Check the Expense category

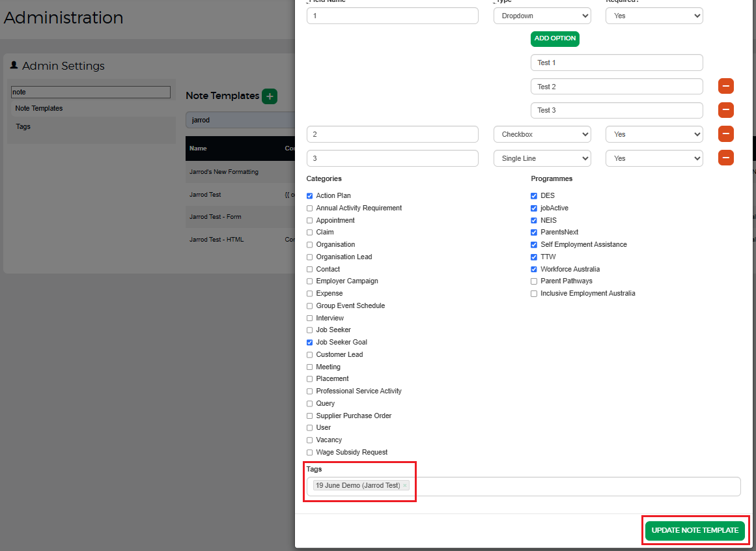[309, 294]
